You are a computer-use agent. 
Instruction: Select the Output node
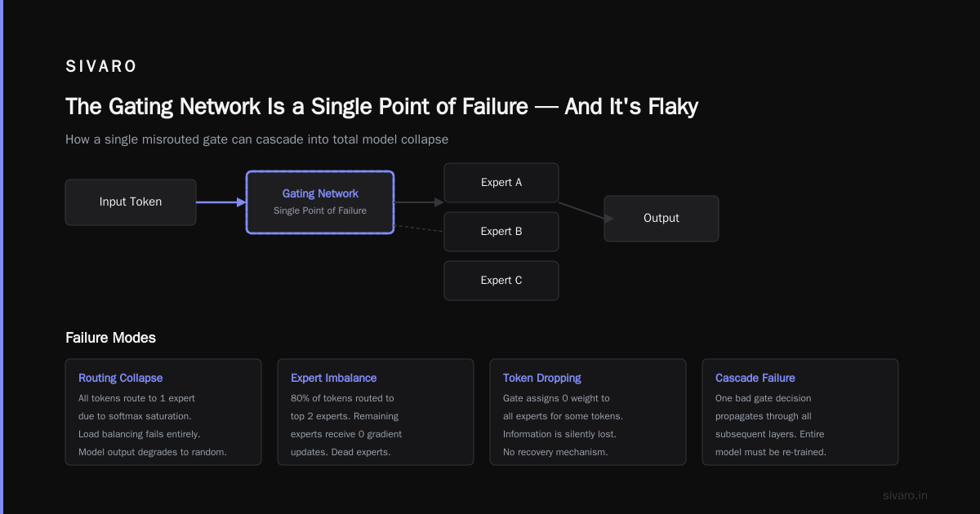point(661,219)
